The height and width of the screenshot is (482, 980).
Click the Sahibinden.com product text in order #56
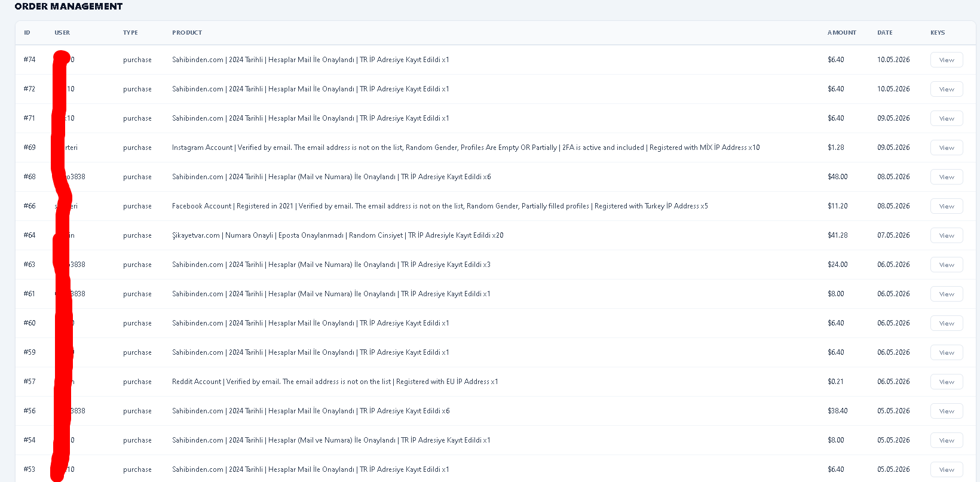click(x=311, y=411)
